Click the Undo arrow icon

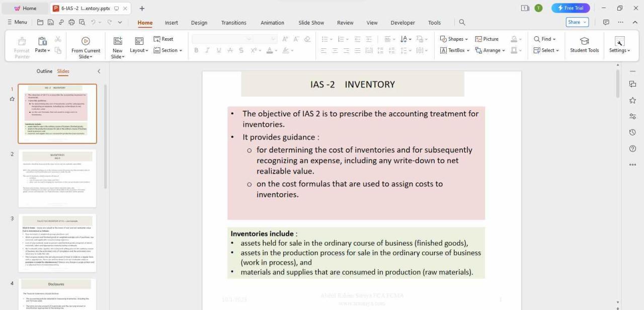[93, 22]
